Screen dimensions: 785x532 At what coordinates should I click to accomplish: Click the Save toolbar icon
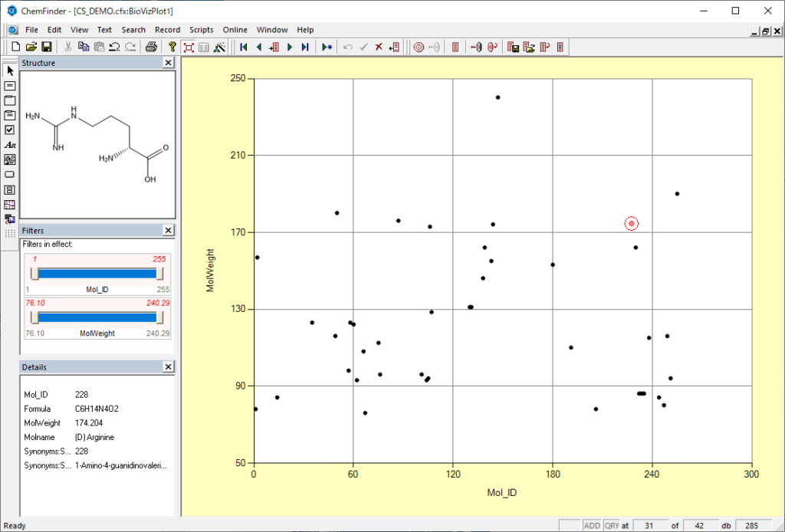coord(47,47)
